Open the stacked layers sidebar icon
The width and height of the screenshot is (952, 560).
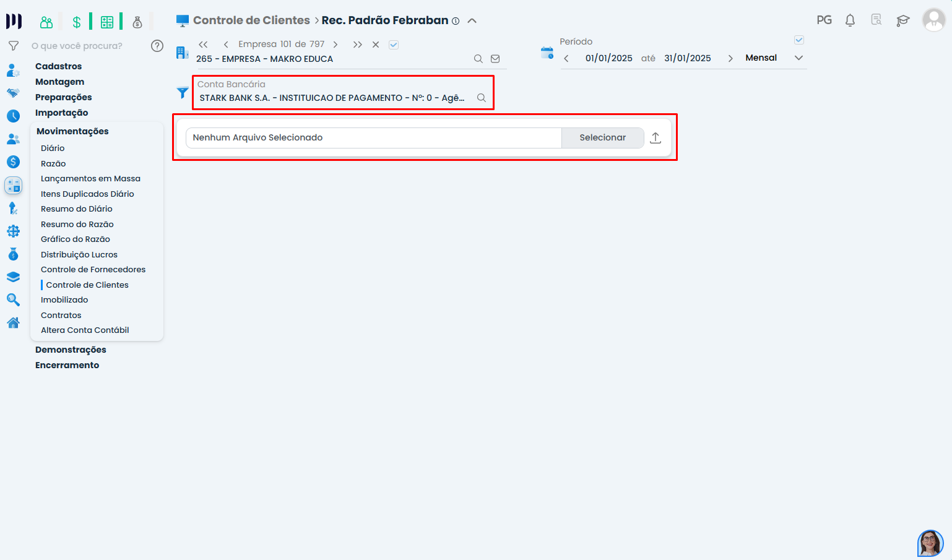[x=13, y=277]
